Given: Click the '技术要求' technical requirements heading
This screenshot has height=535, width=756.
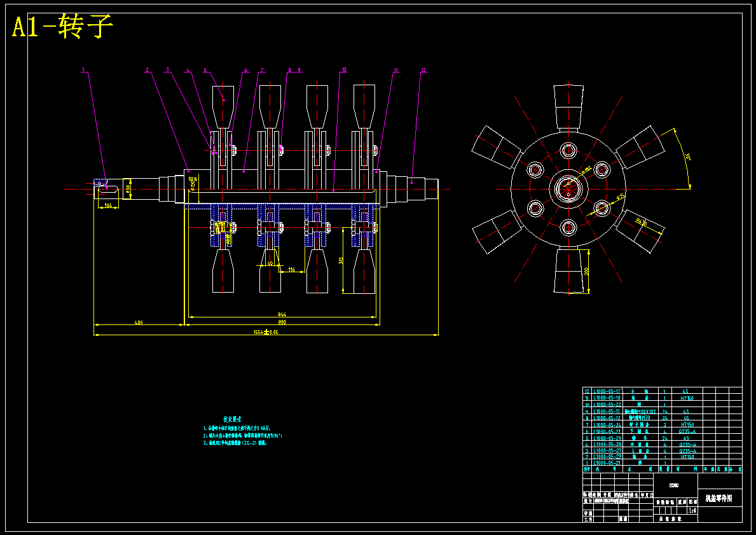Looking at the screenshot, I should (x=232, y=419).
